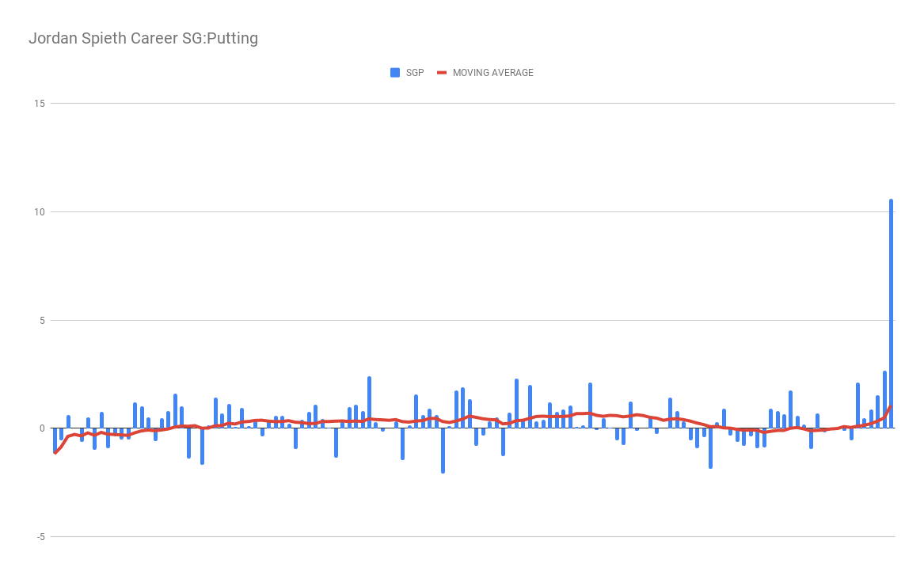
Task: Click the first blue bar at far left
Action: [x=55, y=440]
